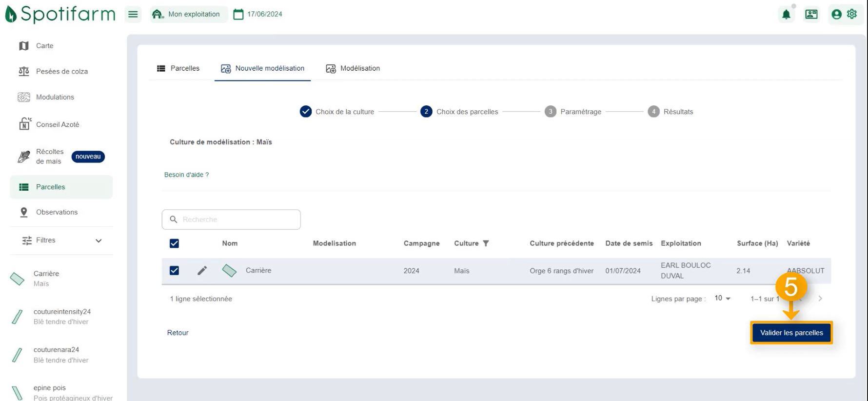This screenshot has height=401, width=868.
Task: Open the Mon exploitation selector
Action: [x=188, y=14]
